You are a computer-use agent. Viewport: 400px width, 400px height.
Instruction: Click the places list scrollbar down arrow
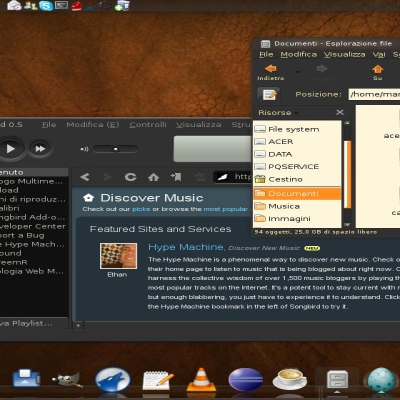click(347, 224)
